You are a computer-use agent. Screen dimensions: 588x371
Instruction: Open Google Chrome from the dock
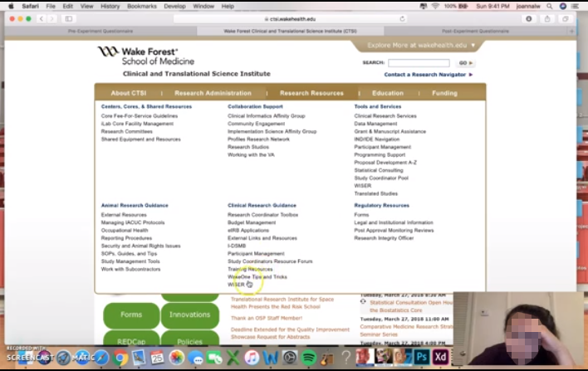click(120, 358)
